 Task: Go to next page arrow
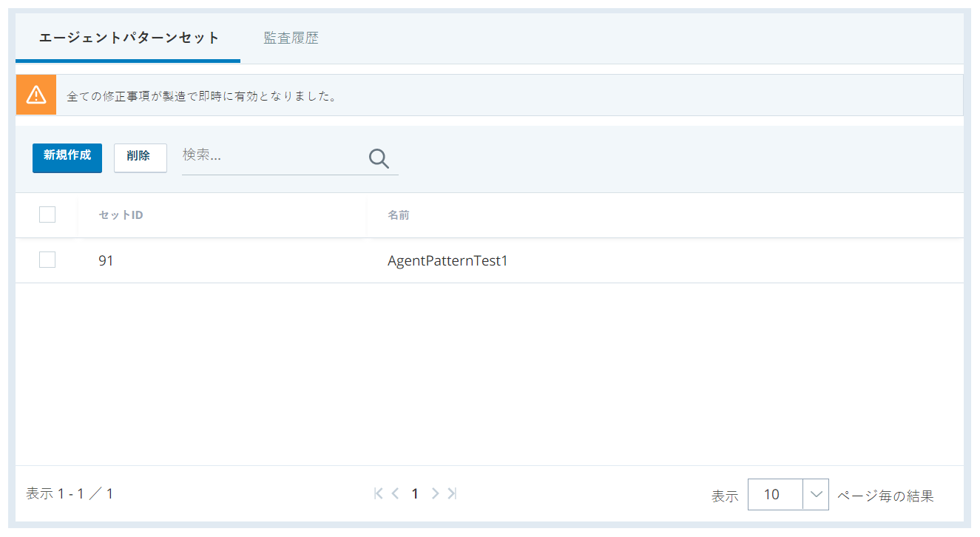pyautogui.click(x=435, y=493)
